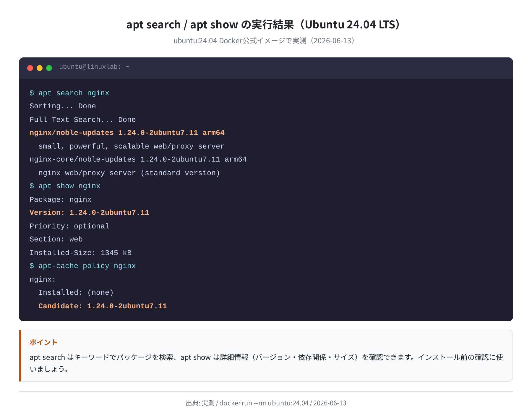Viewport: 532px width, 419px height.
Task: Select 'Installed-Size: 1345 kB' line
Action: click(80, 253)
